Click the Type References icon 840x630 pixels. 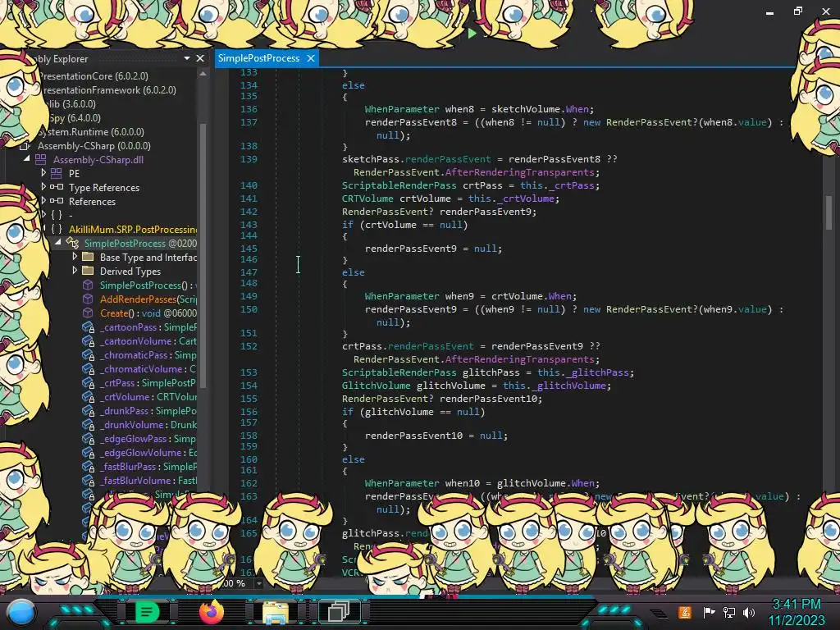pyautogui.click(x=57, y=187)
